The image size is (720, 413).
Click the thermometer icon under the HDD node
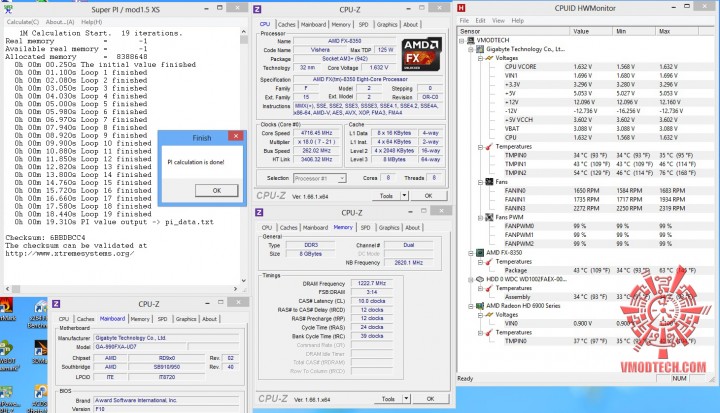pyautogui.click(x=489, y=288)
